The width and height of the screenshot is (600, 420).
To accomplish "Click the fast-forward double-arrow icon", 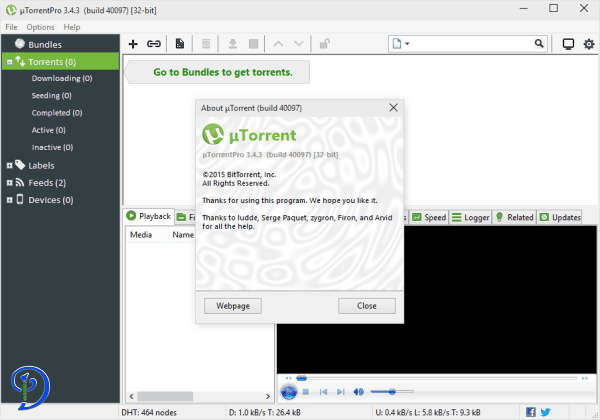I will coord(585,378).
